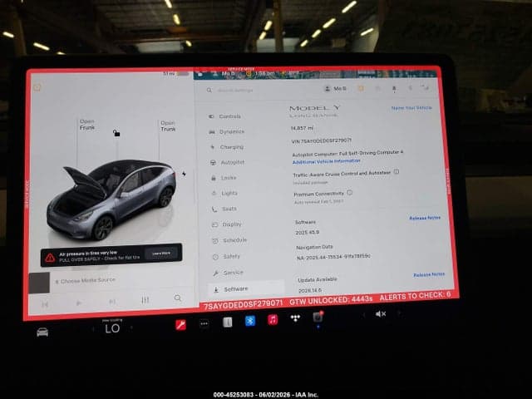
Task: Launch the Apple Music app icon
Action: coord(273,319)
